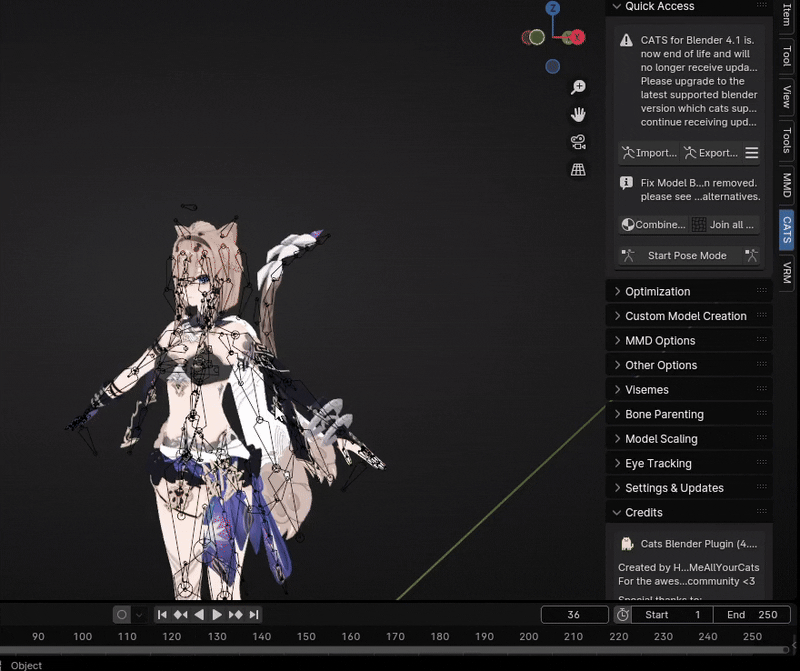Open auto keying options dropdown
Screen dimensions: 800x671
pos(139,615)
